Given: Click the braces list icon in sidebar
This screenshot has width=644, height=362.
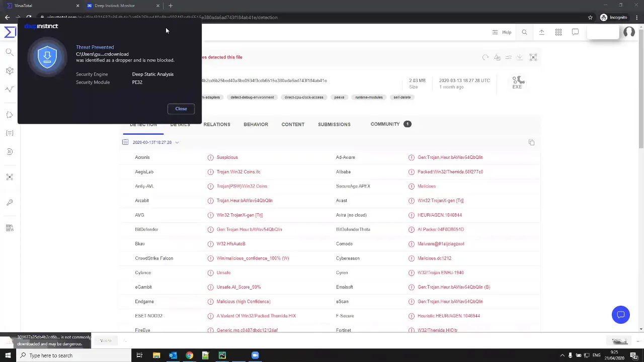Looking at the screenshot, I should (x=10, y=133).
